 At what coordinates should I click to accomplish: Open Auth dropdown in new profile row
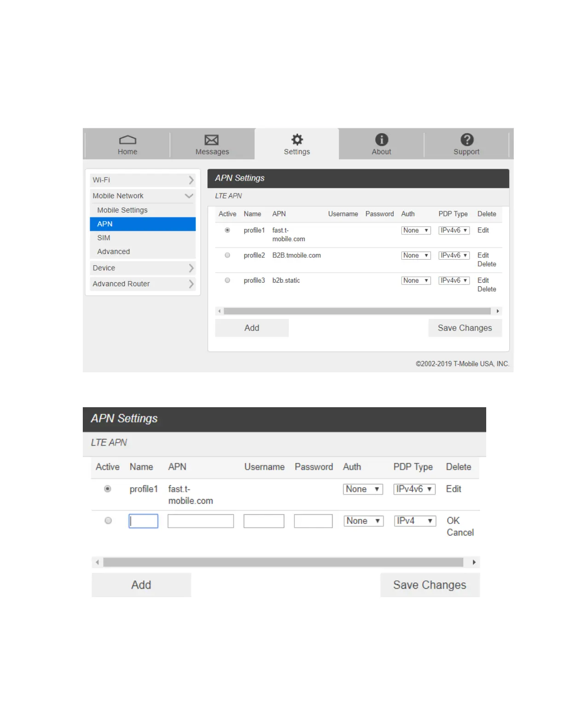364,521
